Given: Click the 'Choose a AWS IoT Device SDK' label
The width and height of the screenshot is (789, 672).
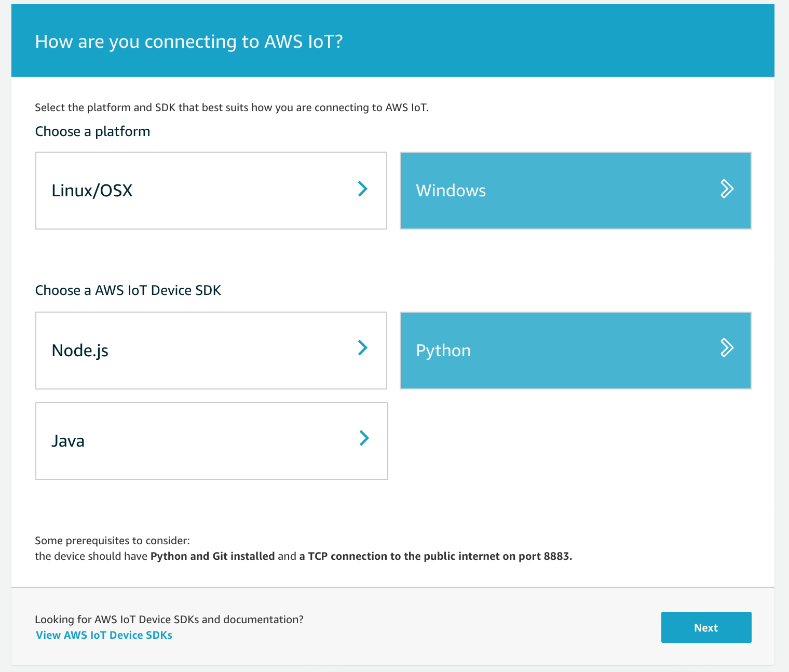Looking at the screenshot, I should tap(128, 290).
